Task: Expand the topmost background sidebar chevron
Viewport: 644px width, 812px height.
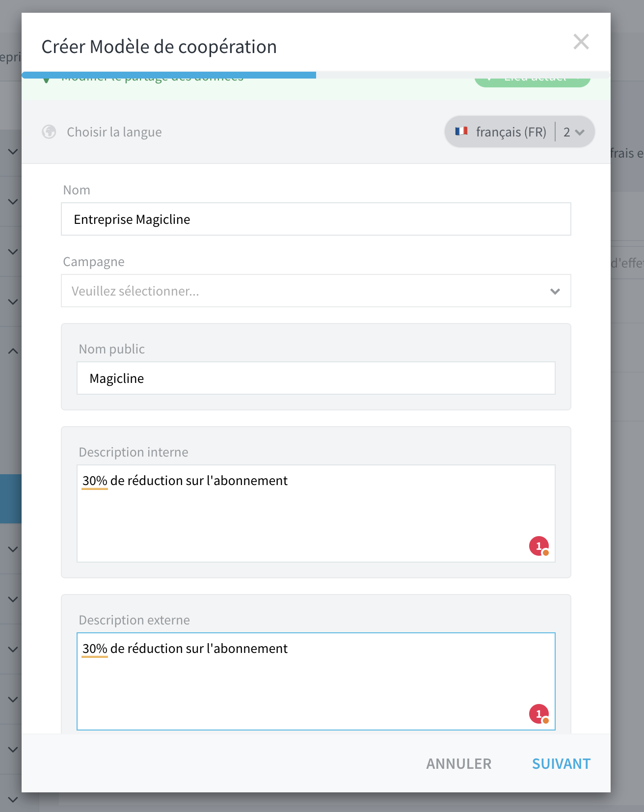Action: (x=13, y=152)
